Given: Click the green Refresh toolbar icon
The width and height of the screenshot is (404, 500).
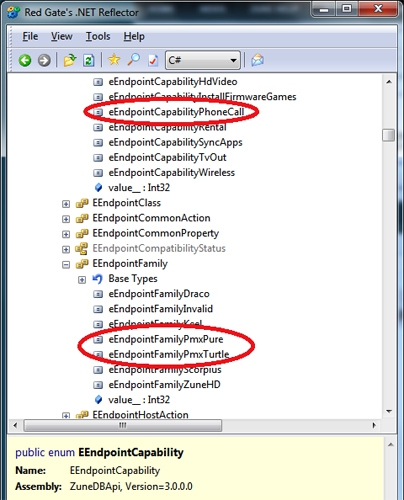Looking at the screenshot, I should point(88,60).
